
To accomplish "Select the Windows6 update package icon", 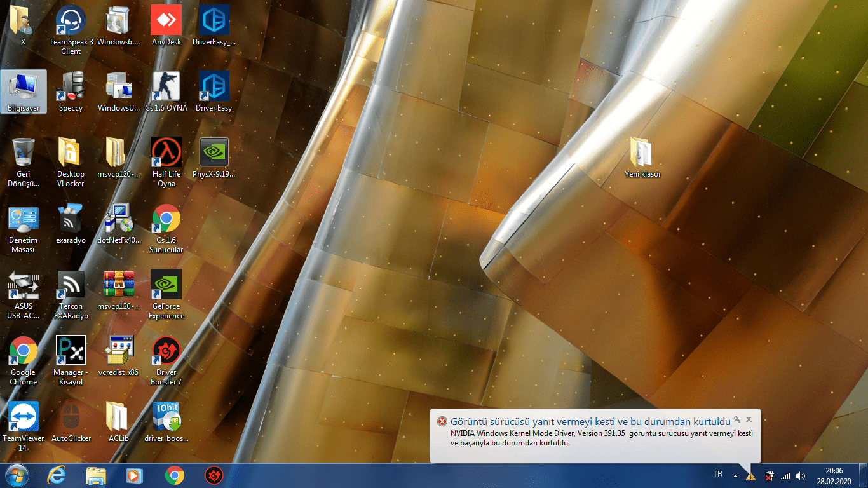I will [119, 25].
